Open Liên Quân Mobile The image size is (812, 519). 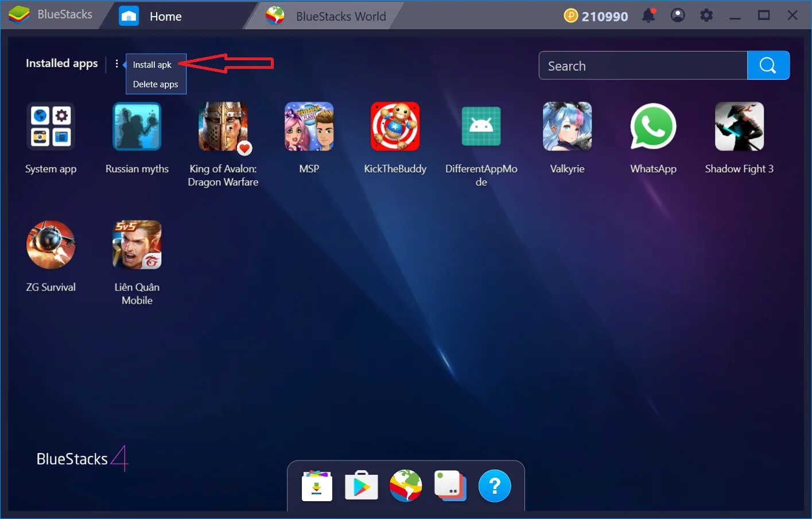click(137, 245)
